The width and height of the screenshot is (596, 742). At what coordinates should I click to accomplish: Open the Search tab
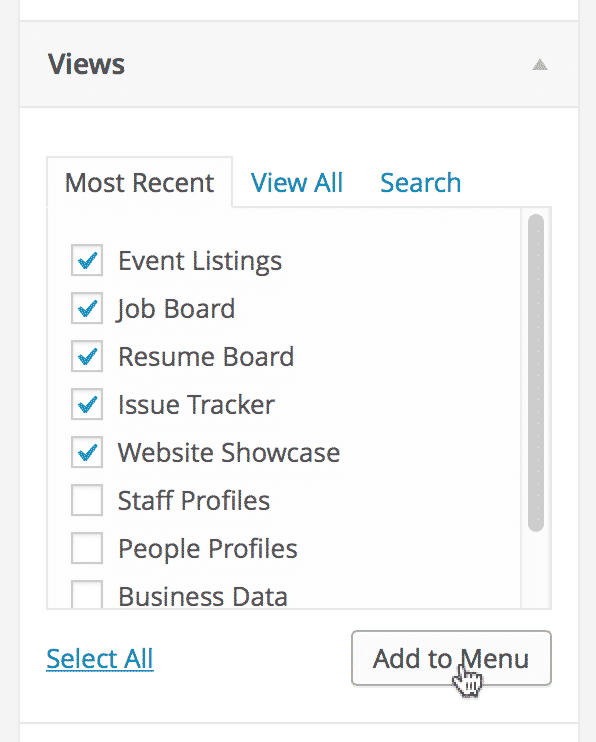pos(420,183)
